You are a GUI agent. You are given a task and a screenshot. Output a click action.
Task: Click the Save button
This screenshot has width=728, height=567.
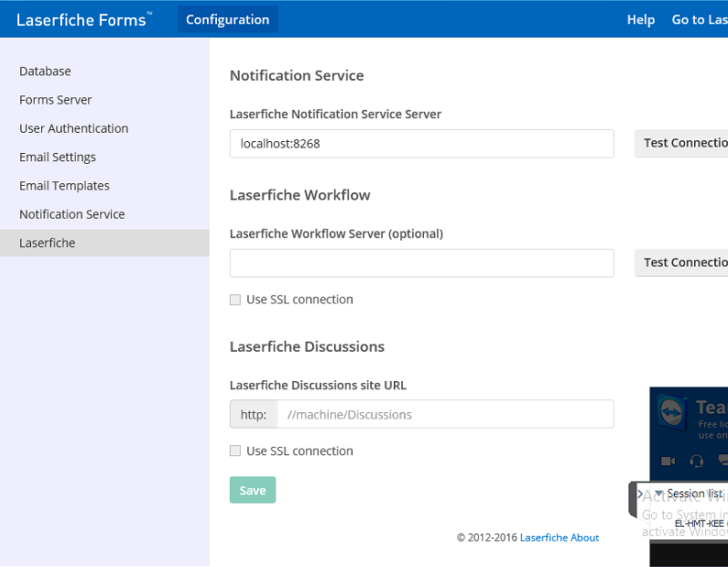pyautogui.click(x=252, y=490)
